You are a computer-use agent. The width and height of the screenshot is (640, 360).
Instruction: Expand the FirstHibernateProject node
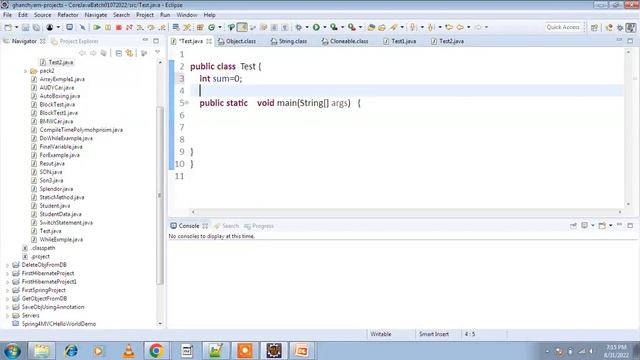tap(7, 273)
